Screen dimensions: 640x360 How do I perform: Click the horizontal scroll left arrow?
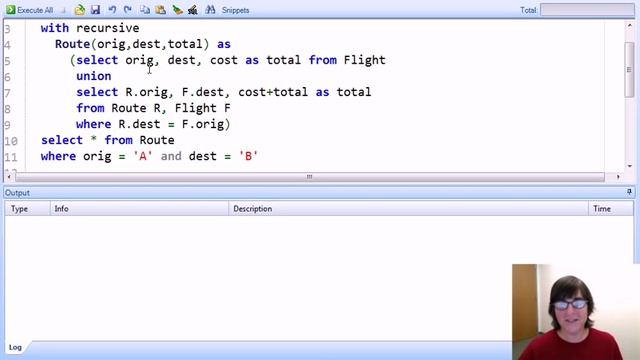point(9,177)
